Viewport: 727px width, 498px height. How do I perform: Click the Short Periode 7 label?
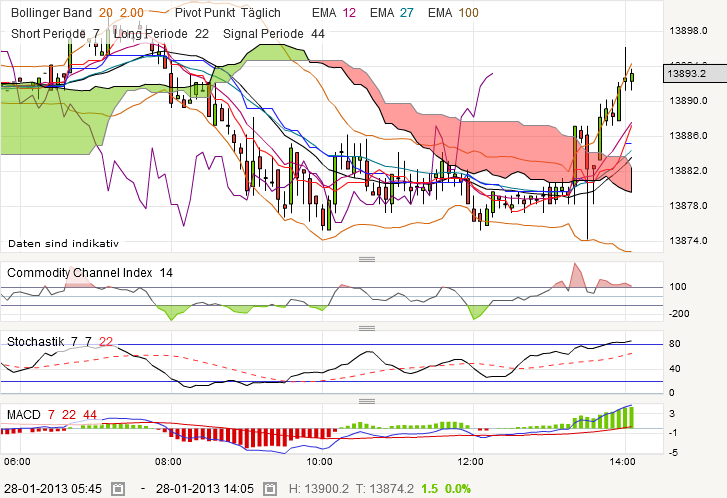coord(55,34)
